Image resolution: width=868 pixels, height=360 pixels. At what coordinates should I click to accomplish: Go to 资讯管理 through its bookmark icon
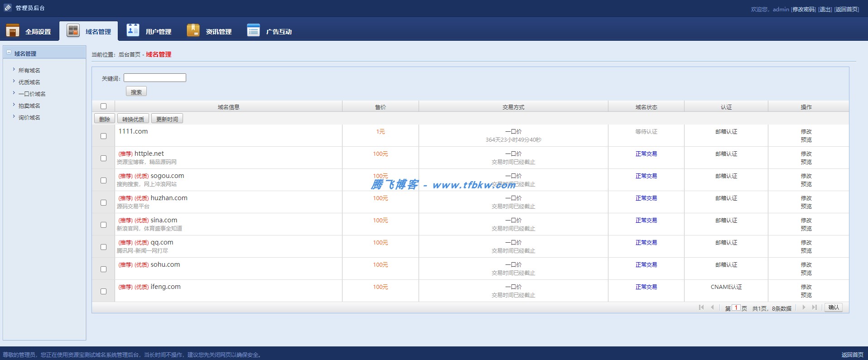pyautogui.click(x=193, y=30)
